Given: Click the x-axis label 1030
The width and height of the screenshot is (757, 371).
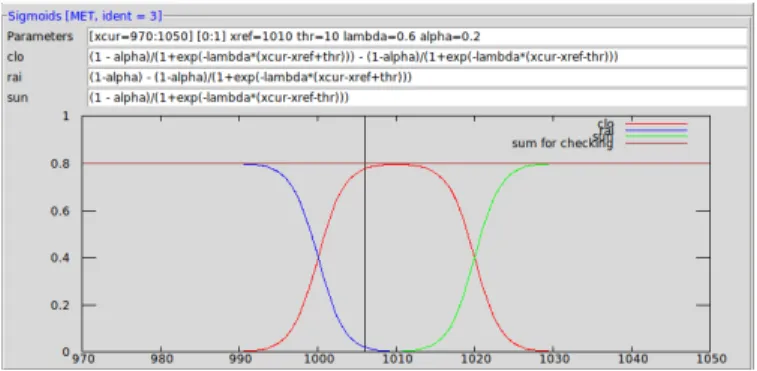Looking at the screenshot, I should click(553, 359).
